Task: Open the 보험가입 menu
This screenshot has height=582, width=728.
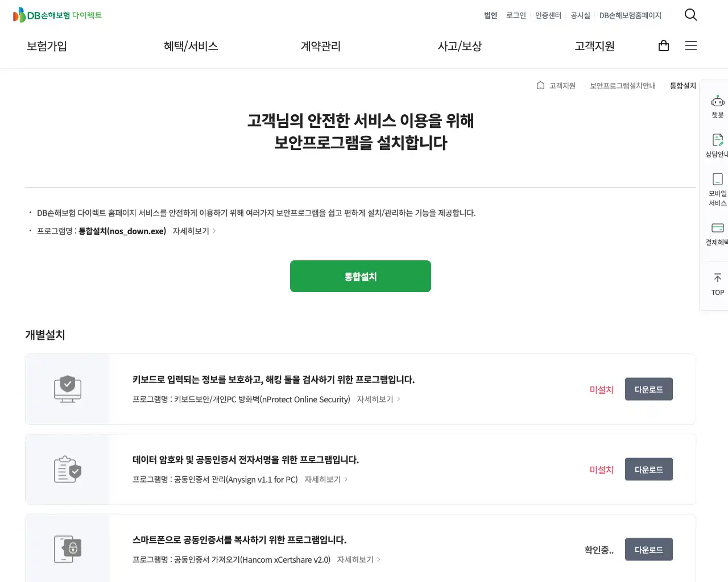Action: (47, 46)
